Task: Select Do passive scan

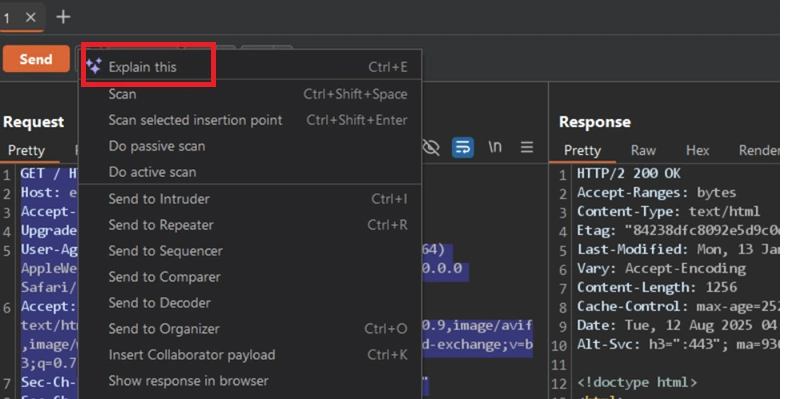Action: click(250, 146)
